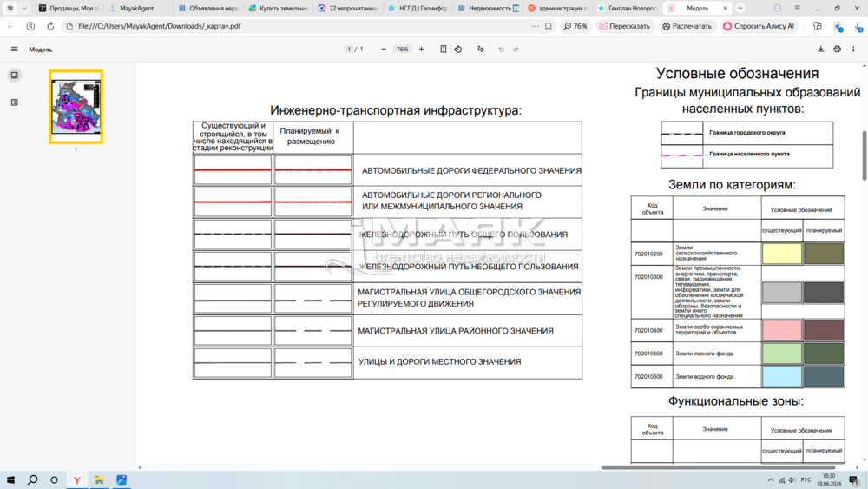This screenshot has width=868, height=489.
Task: Open the tab groups counter showing 10
Action: 10,9
